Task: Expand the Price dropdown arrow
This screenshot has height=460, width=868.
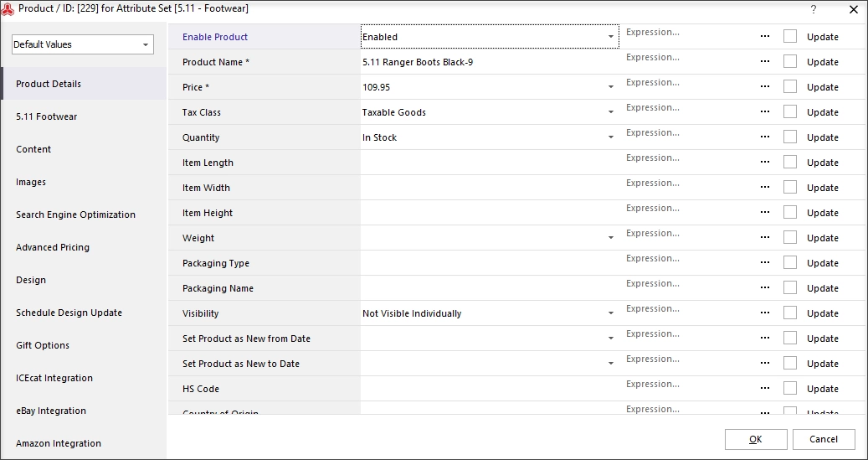Action: point(610,87)
